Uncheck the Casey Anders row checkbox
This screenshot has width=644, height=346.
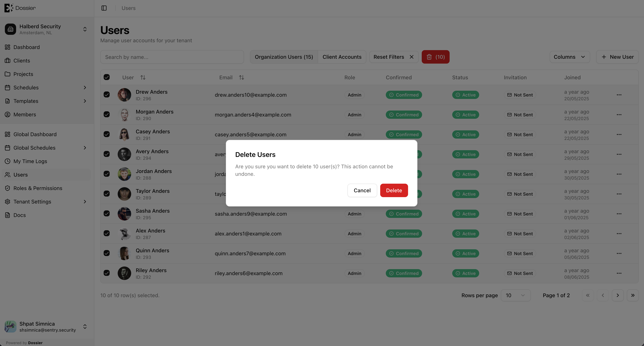pyautogui.click(x=107, y=134)
